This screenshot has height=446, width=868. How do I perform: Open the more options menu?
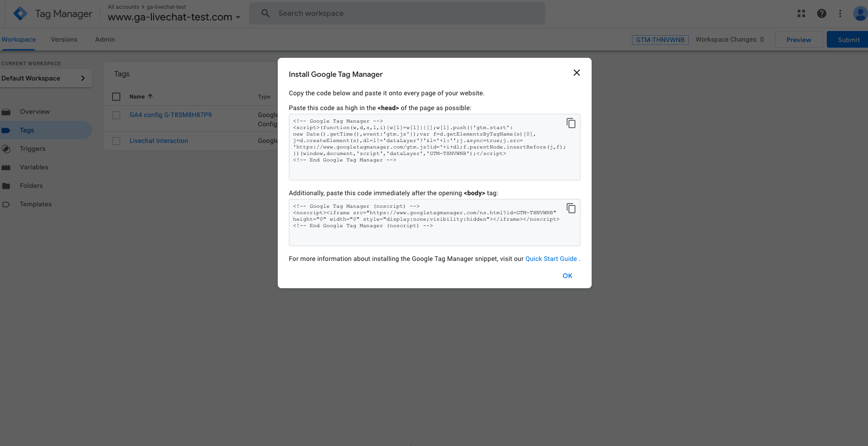point(840,14)
